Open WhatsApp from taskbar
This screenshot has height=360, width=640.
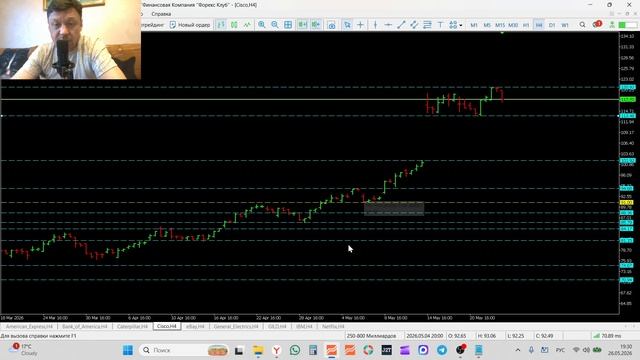[x=295, y=350]
